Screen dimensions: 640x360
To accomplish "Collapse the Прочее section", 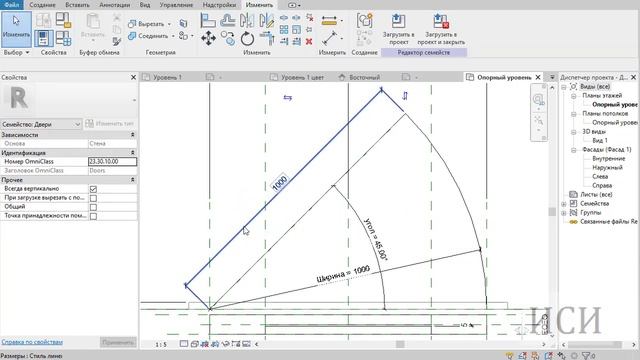I will coord(132,180).
